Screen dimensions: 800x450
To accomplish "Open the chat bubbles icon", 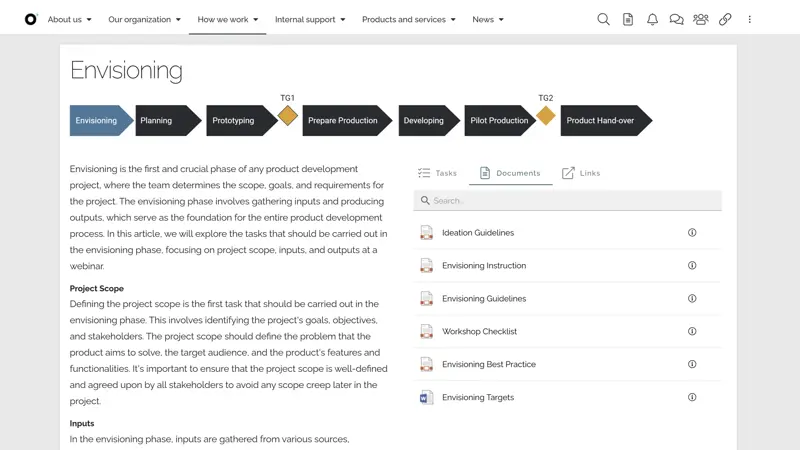I will click(x=677, y=19).
